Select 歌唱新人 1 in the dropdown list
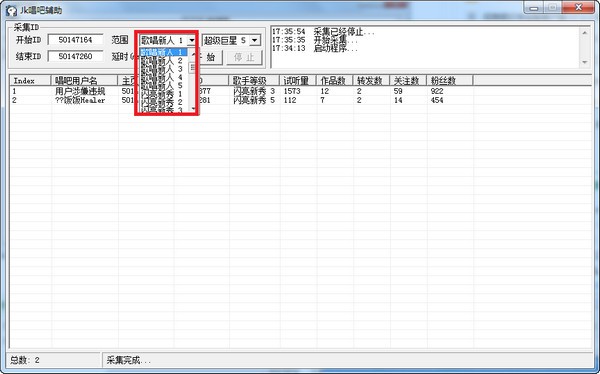Viewport: 600px width, 374px height. [163, 52]
